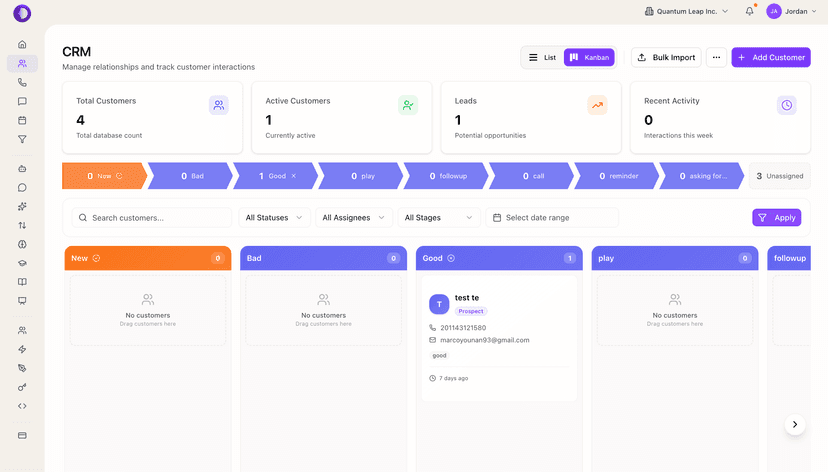Click the Add Customer button

pyautogui.click(x=771, y=58)
